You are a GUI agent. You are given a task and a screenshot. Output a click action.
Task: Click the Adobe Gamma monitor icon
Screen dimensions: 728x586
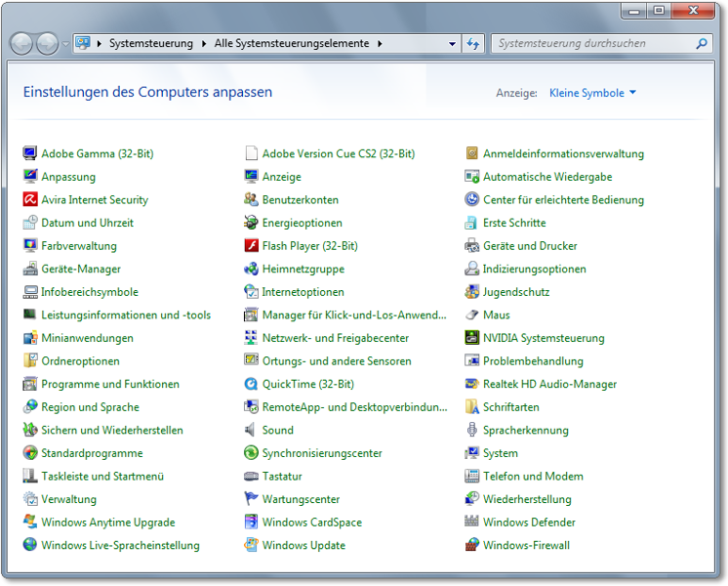pos(30,153)
